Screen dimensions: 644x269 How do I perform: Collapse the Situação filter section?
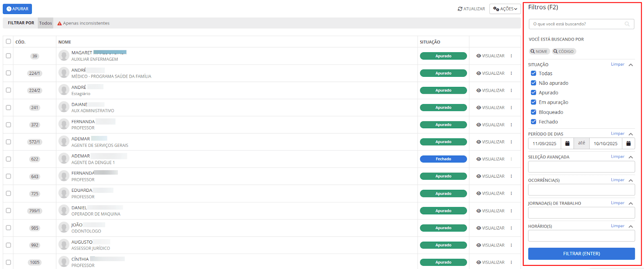pyautogui.click(x=631, y=65)
